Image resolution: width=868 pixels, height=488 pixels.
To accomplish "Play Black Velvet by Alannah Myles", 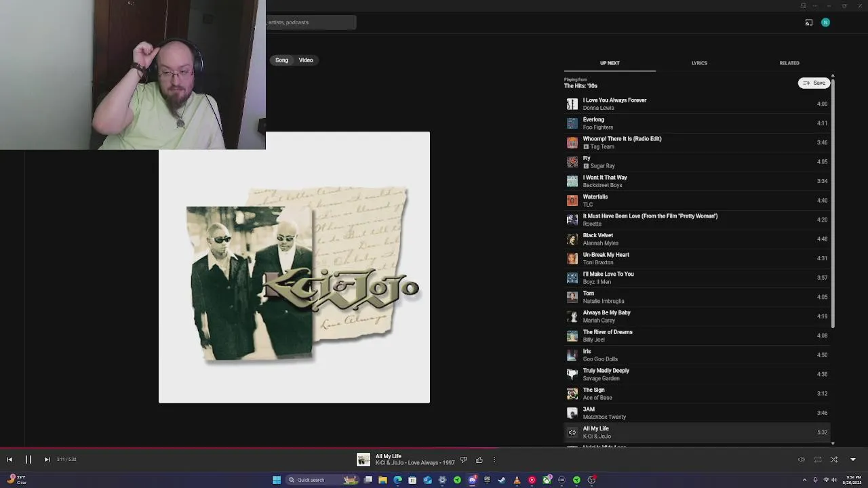I will [697, 239].
